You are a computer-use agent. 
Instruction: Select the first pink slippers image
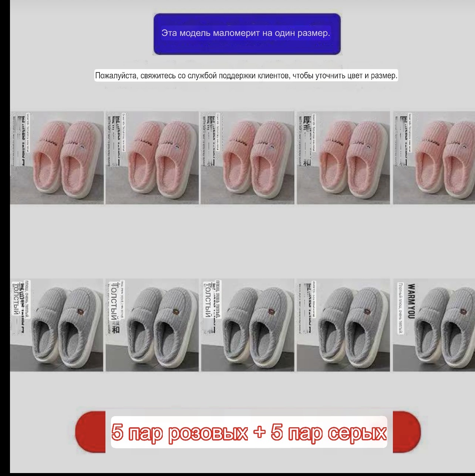pos(57,157)
